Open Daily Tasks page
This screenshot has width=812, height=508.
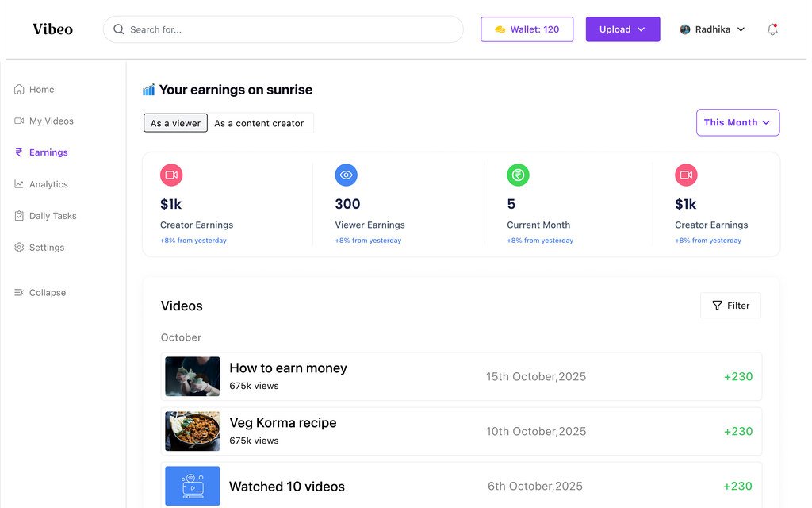pyautogui.click(x=45, y=216)
